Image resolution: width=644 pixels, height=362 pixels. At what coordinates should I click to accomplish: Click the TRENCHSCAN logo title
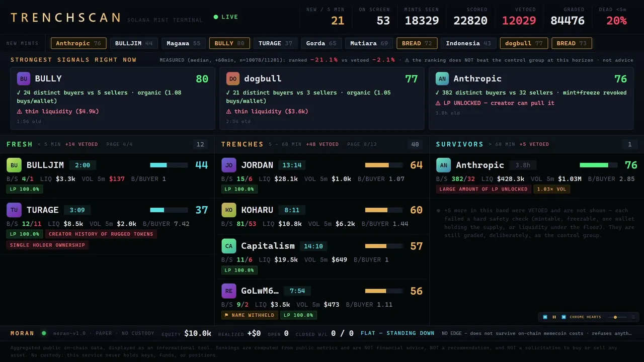coord(66,18)
